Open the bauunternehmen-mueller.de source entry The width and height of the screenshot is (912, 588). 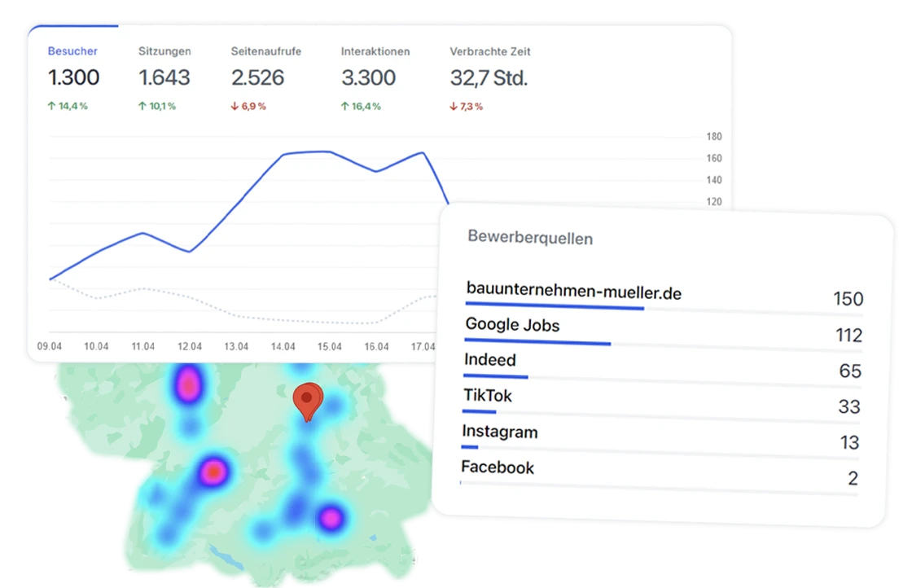[575, 291]
